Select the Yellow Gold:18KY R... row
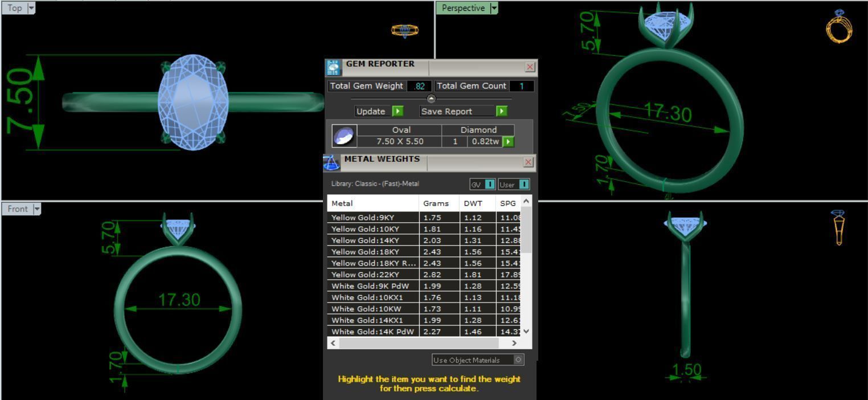Image resolution: width=868 pixels, height=400 pixels. 424,263
